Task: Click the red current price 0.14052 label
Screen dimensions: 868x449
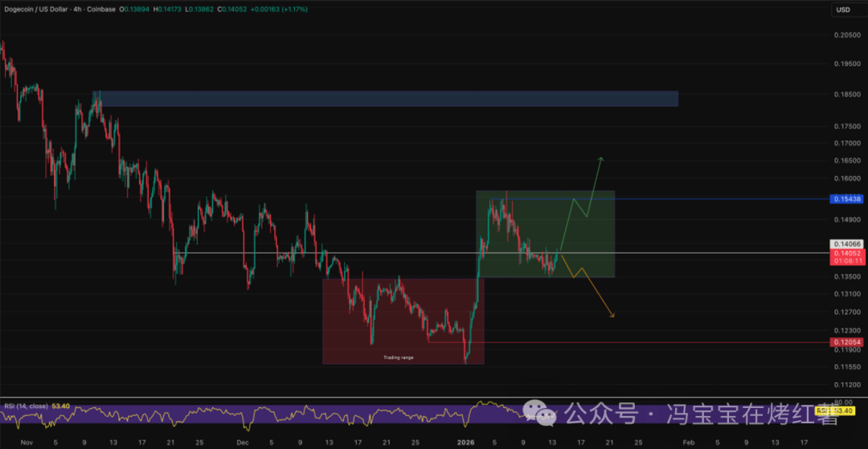Action: click(x=846, y=252)
